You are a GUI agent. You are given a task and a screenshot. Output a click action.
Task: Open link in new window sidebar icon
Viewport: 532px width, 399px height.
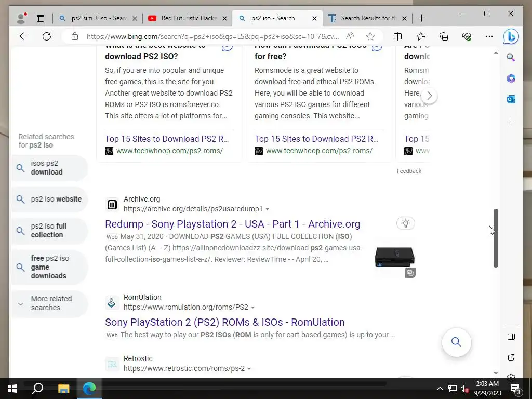point(511,357)
